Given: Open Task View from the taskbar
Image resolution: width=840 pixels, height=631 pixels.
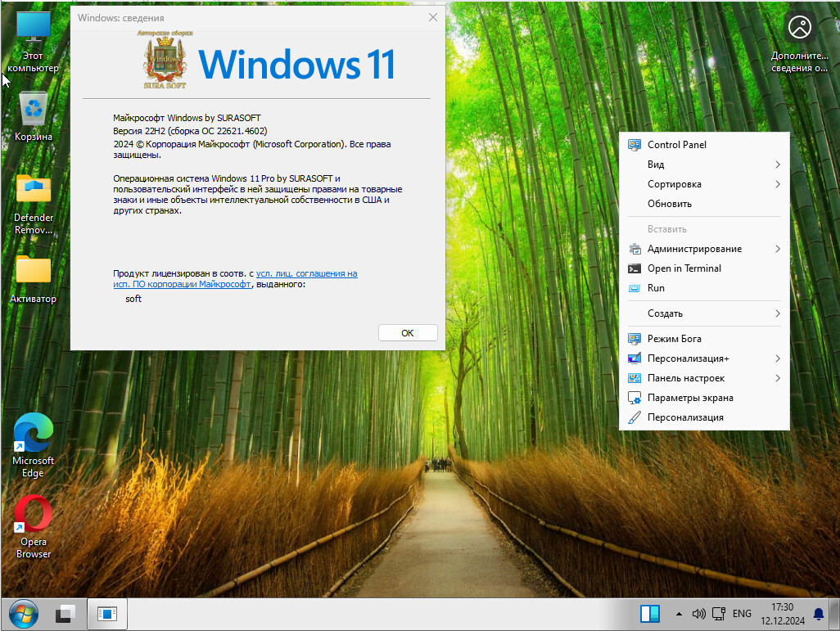Looking at the screenshot, I should [65, 614].
